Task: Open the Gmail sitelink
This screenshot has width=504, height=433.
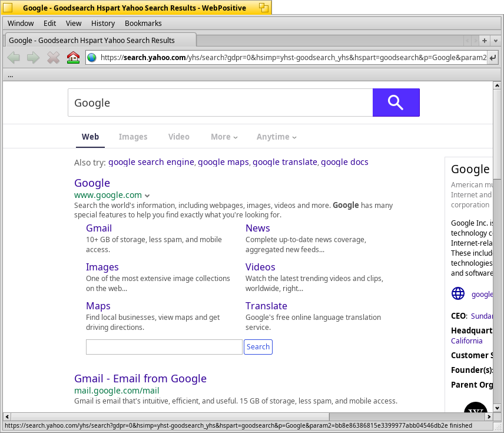Action: click(x=99, y=228)
